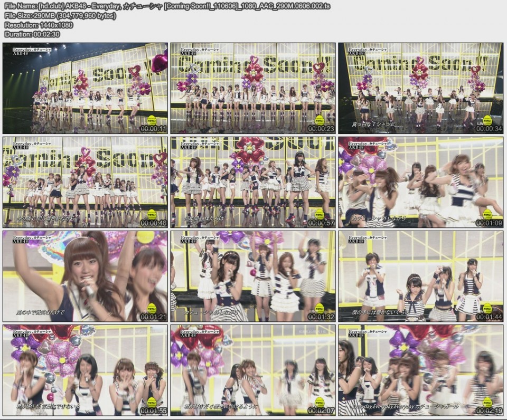Open the thumbnail timestamped 00:01:44
Viewport: 507px width, 420px height.
tap(421, 276)
